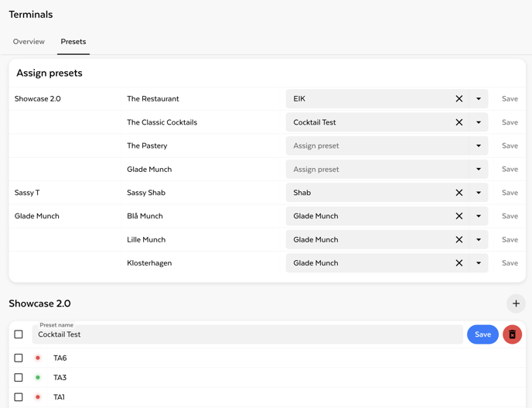Open preset dropdown for The Pastery
Viewport: 532px width, 408px height.
(x=478, y=146)
